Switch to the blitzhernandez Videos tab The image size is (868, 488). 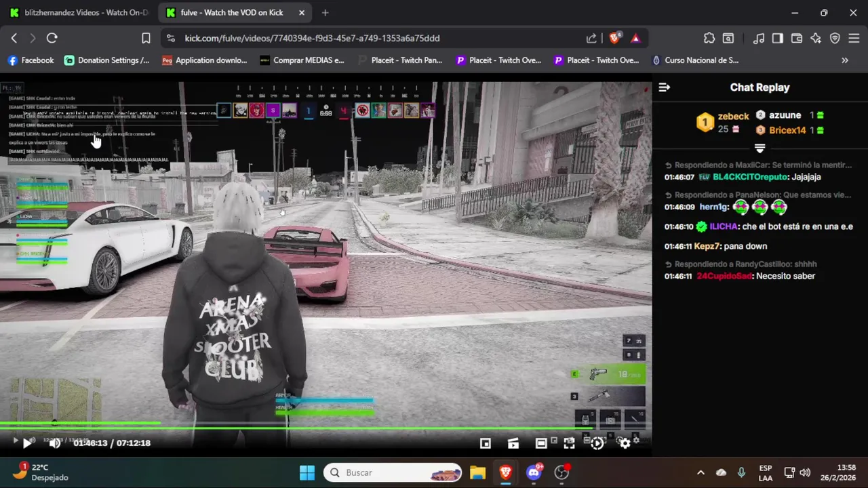[78, 12]
